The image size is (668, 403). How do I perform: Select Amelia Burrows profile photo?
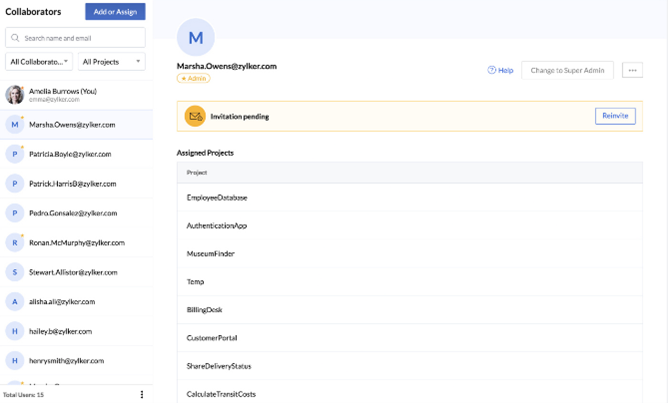coord(15,95)
